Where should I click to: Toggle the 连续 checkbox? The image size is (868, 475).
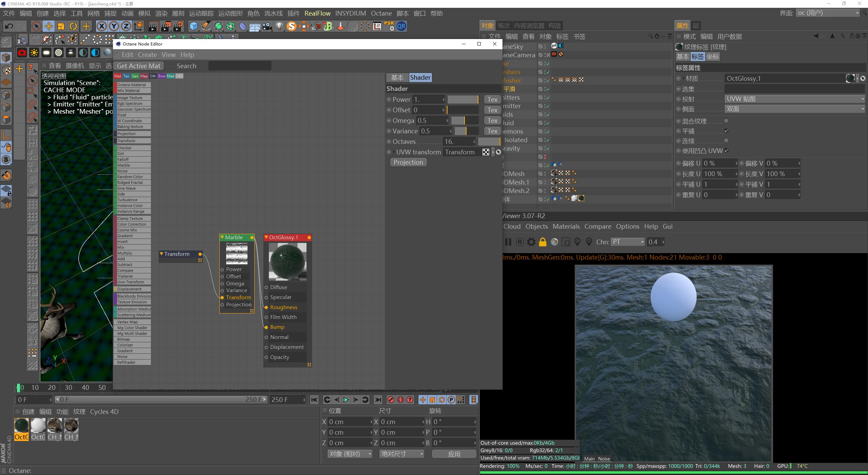(x=726, y=141)
